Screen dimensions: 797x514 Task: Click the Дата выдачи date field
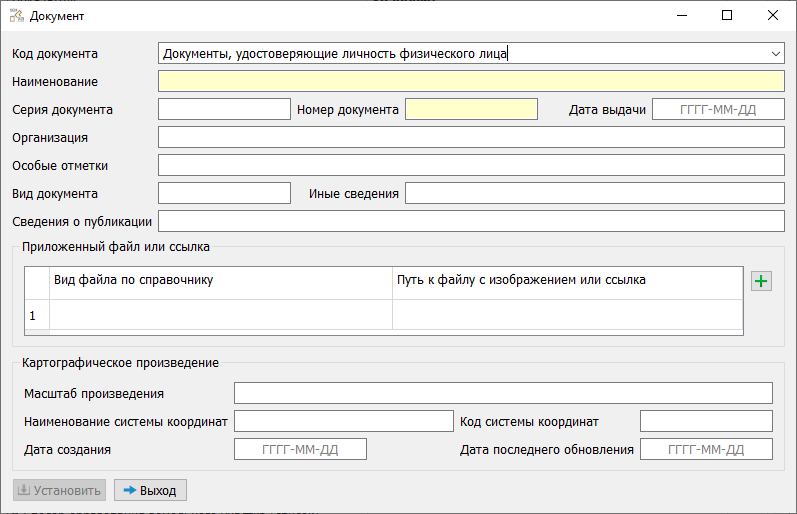coord(718,110)
